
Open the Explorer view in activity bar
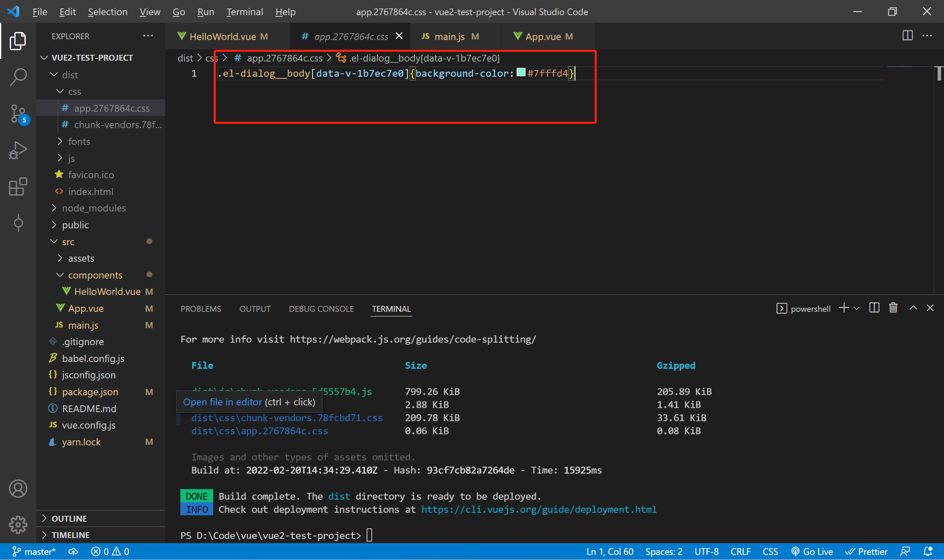pyautogui.click(x=18, y=41)
